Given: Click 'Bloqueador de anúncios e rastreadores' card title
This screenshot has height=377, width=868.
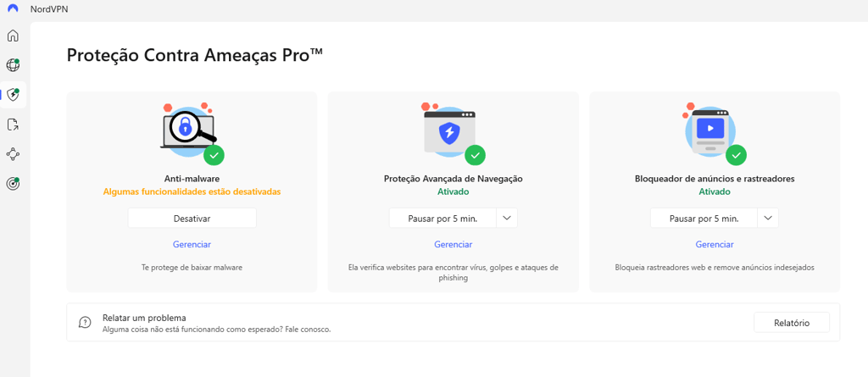Looking at the screenshot, I should tap(715, 179).
